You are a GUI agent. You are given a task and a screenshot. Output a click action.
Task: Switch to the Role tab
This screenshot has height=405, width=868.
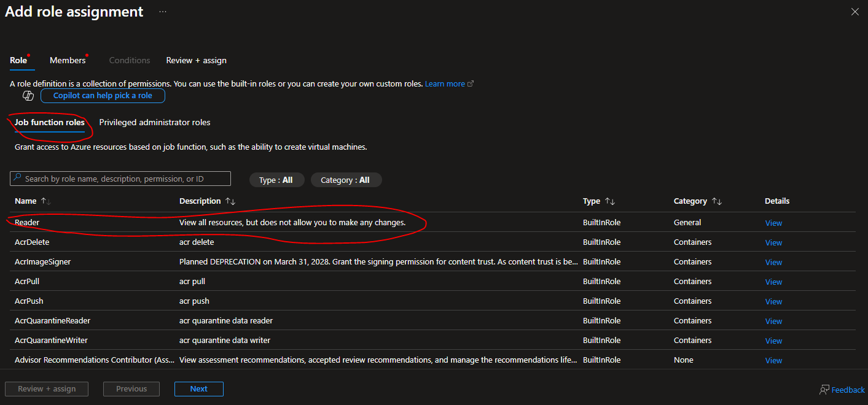click(18, 60)
